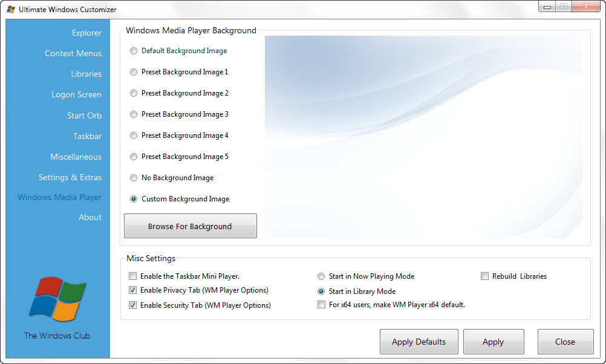Open the Taskbar settings section
Screen dimensions: 606x364
tap(87, 136)
